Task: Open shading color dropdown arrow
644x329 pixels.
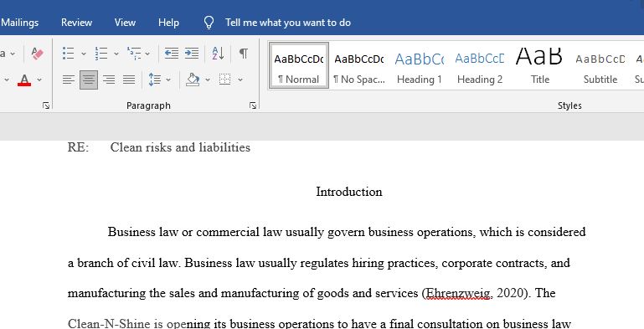Action: pyautogui.click(x=208, y=80)
